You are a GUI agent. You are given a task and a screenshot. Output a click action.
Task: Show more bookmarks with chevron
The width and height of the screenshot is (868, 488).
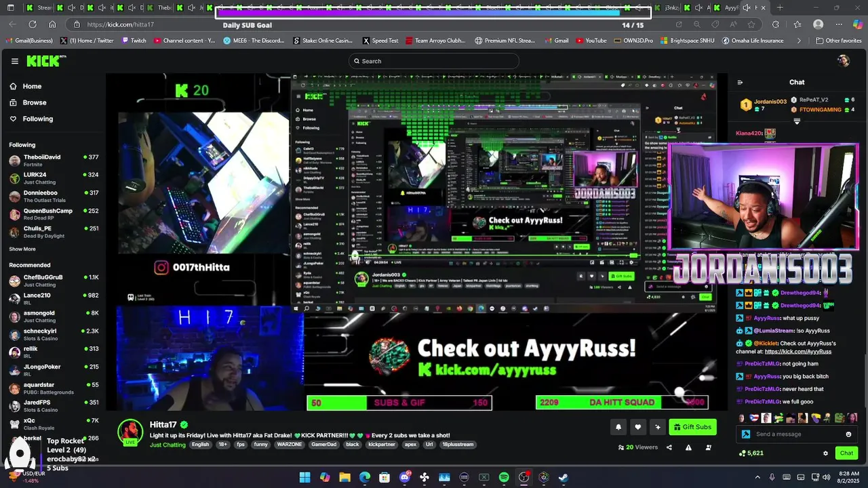tap(799, 41)
